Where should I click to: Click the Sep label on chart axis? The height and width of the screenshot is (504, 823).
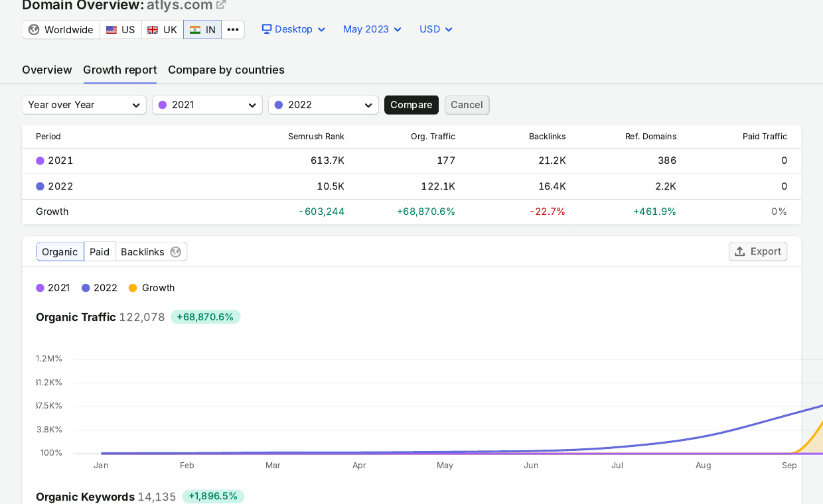coord(789,466)
